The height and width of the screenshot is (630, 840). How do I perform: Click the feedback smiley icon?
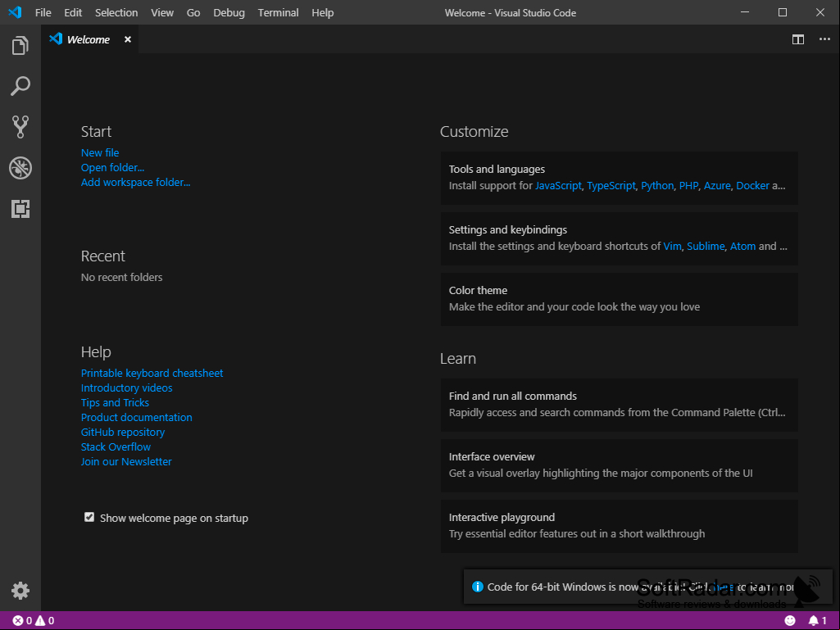[790, 620]
